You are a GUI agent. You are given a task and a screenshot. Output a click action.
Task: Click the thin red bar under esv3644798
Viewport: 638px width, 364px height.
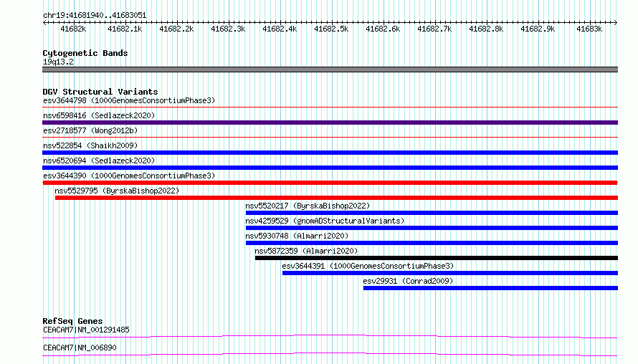[x=330, y=107]
